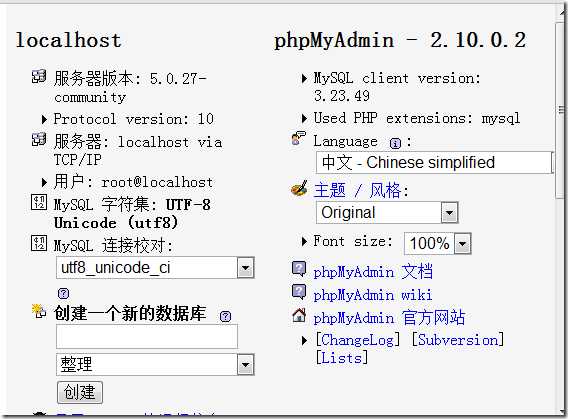Viewport: 568px width, 419px height.
Task: Click the localhost heading text
Action: (68, 40)
